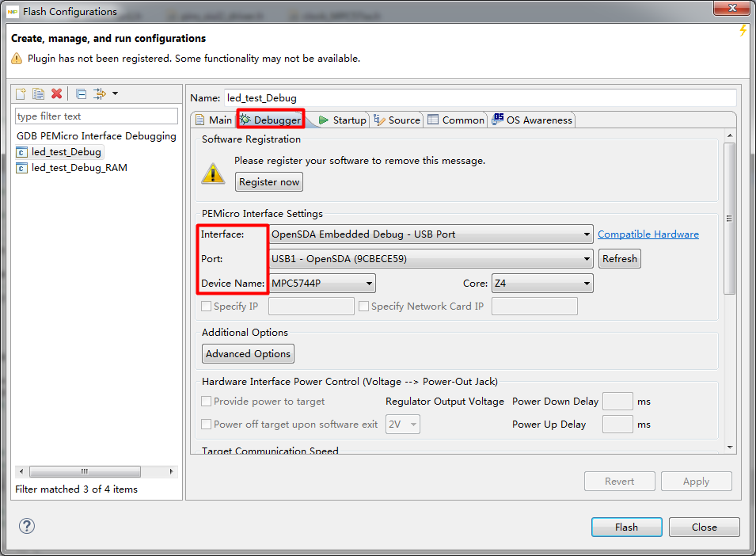Screen dimensions: 756x556
Task: Open the Port dropdown
Action: coord(431,259)
